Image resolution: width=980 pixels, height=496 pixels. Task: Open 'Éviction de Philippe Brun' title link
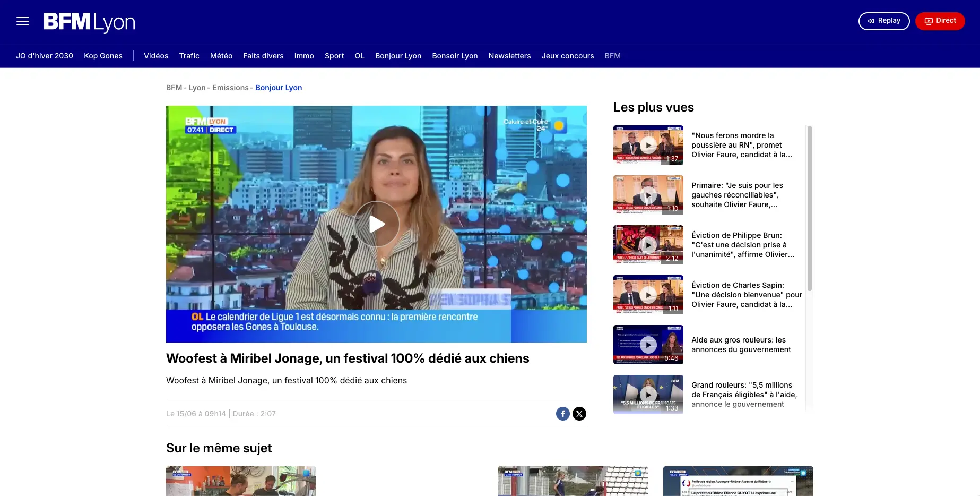tap(743, 245)
